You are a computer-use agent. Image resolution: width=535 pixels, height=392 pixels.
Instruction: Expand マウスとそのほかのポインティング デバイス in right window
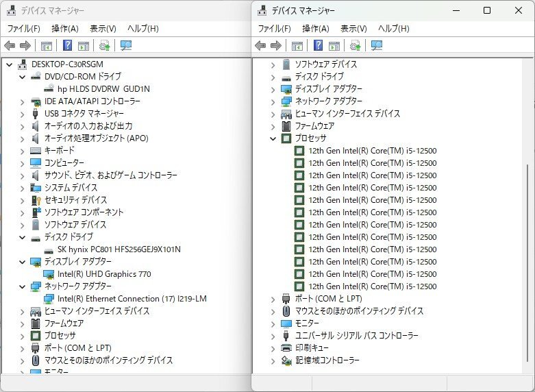click(x=273, y=311)
